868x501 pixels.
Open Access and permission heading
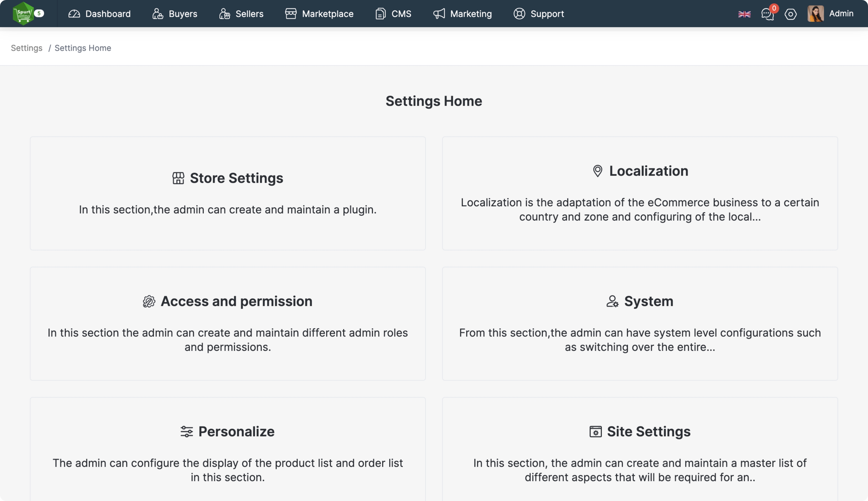(237, 301)
